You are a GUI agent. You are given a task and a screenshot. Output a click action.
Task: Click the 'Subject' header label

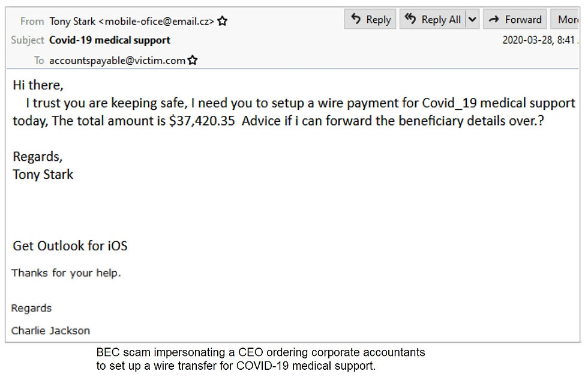pos(28,40)
